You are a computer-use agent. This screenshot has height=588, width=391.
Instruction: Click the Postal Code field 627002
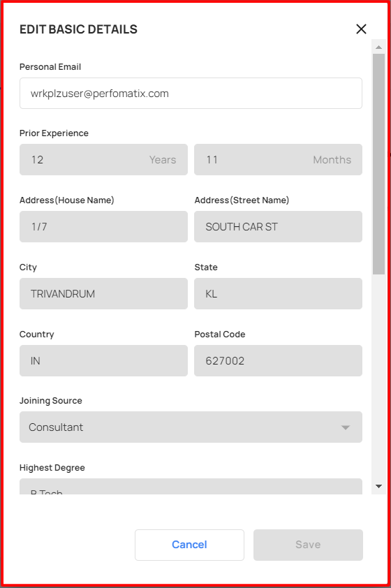(278, 361)
